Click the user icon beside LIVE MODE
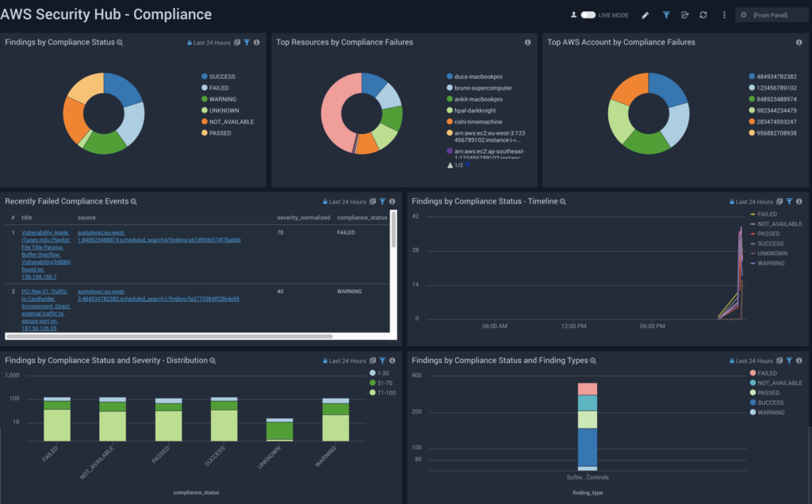812x504 pixels. (x=574, y=15)
